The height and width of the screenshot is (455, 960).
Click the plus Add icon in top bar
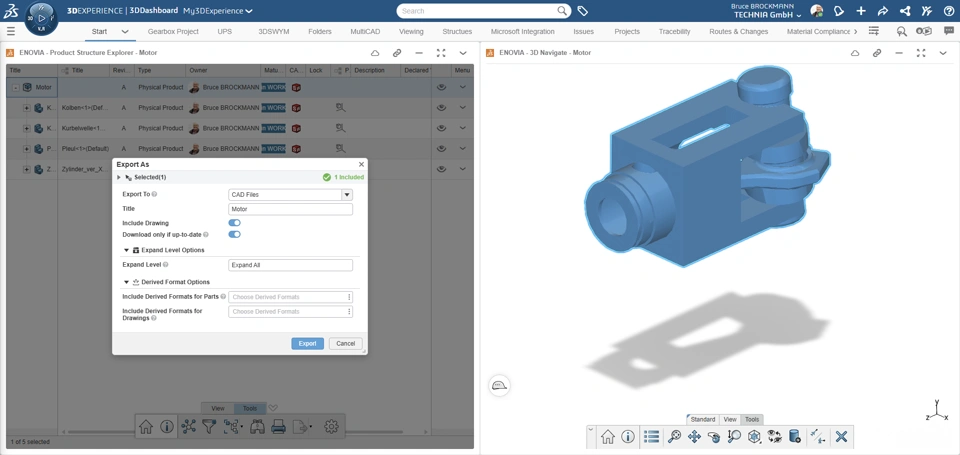861,11
